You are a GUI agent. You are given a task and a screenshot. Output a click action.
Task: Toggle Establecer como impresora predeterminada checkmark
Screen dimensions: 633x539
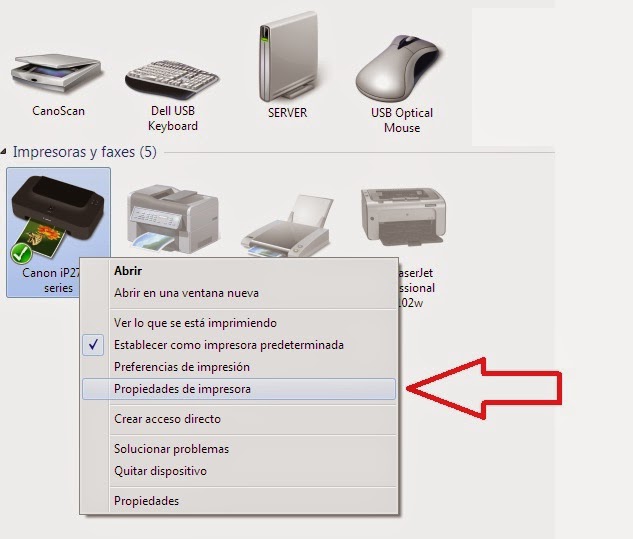pos(93,345)
